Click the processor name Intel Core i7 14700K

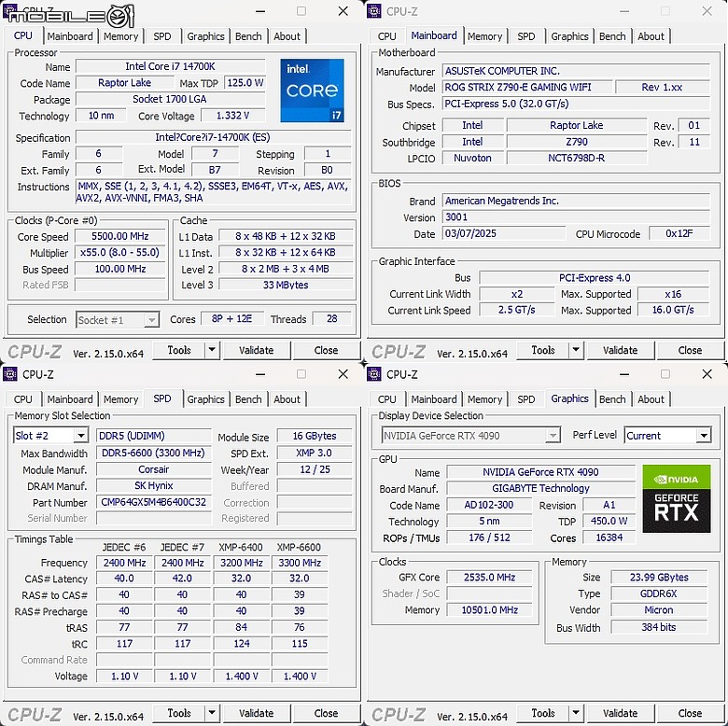[x=171, y=66]
